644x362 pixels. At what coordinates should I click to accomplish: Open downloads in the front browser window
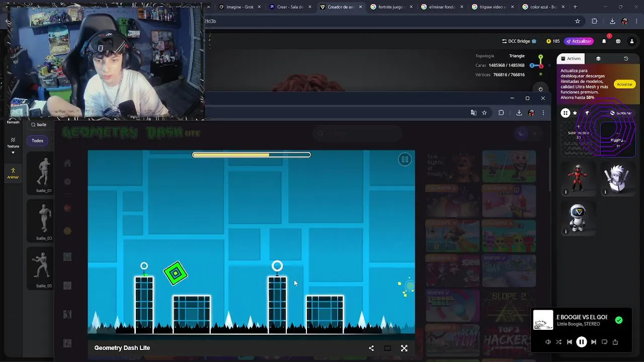[519, 113]
